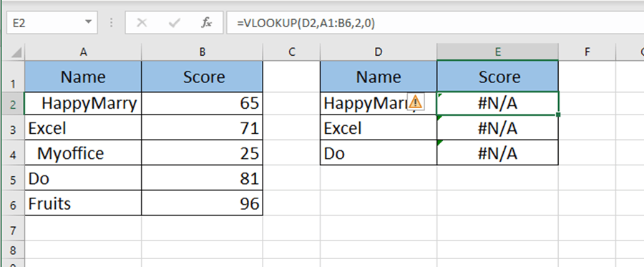Click the Select All triangle corner
644x267 pixels.
coord(16,52)
